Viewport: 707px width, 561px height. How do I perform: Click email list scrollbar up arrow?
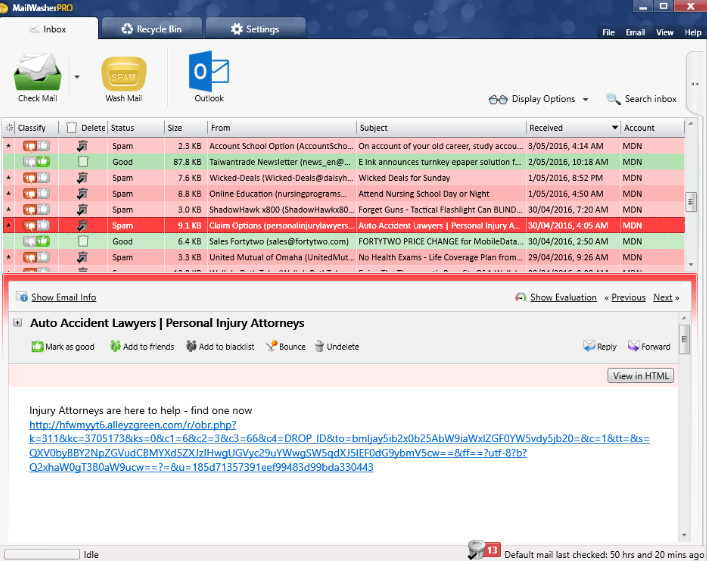click(x=691, y=124)
